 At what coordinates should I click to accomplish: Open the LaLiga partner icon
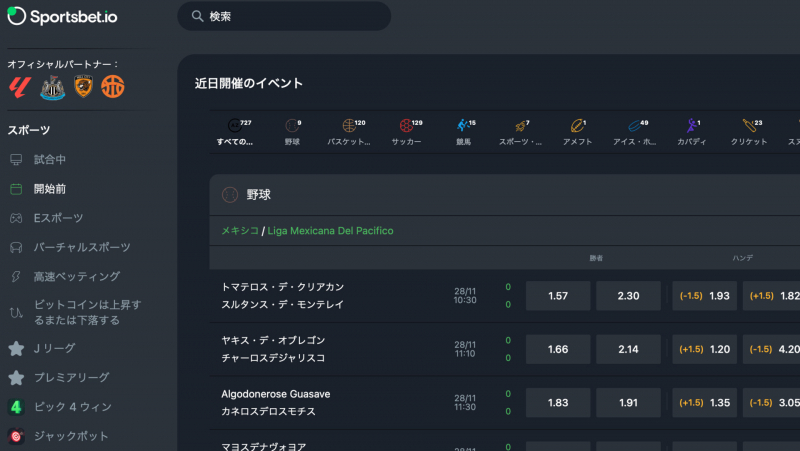[20, 87]
